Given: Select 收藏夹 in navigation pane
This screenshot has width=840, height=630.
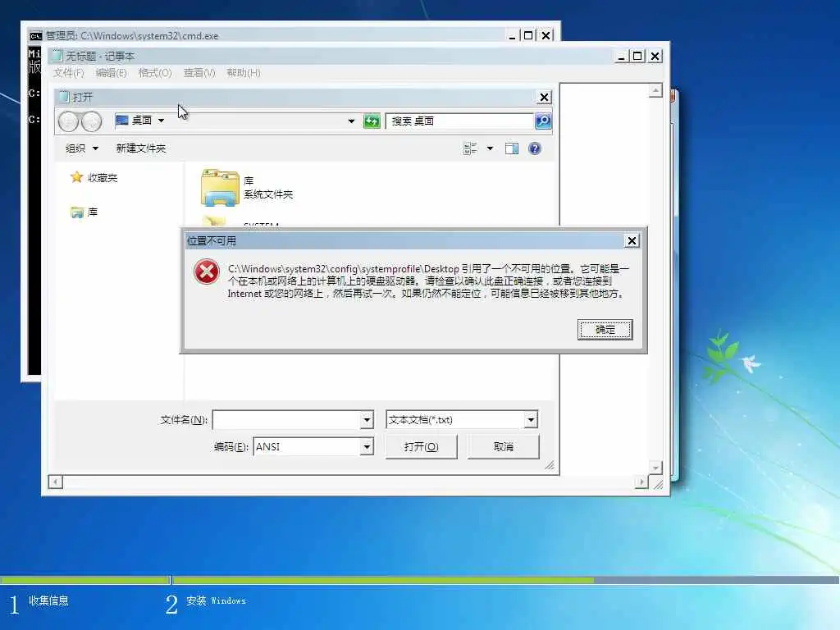Looking at the screenshot, I should point(94,177).
